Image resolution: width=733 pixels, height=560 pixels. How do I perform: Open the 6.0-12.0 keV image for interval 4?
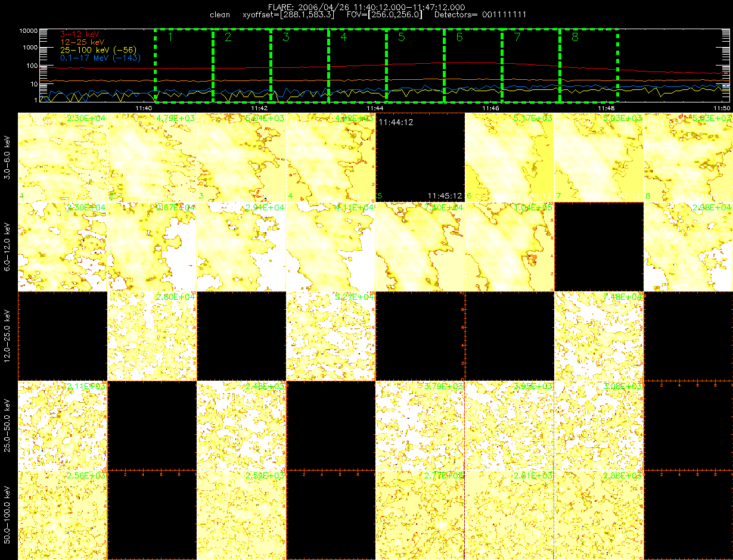pos(331,247)
